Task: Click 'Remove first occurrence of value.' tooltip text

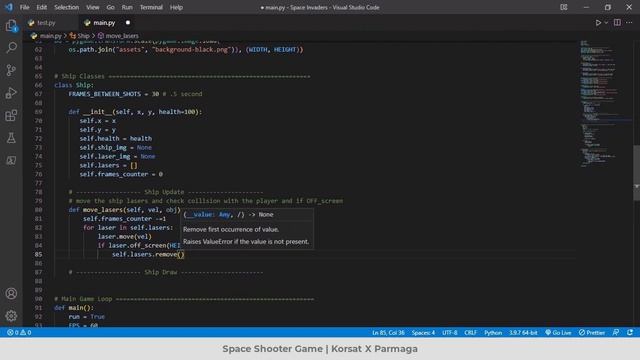Action: point(231,229)
